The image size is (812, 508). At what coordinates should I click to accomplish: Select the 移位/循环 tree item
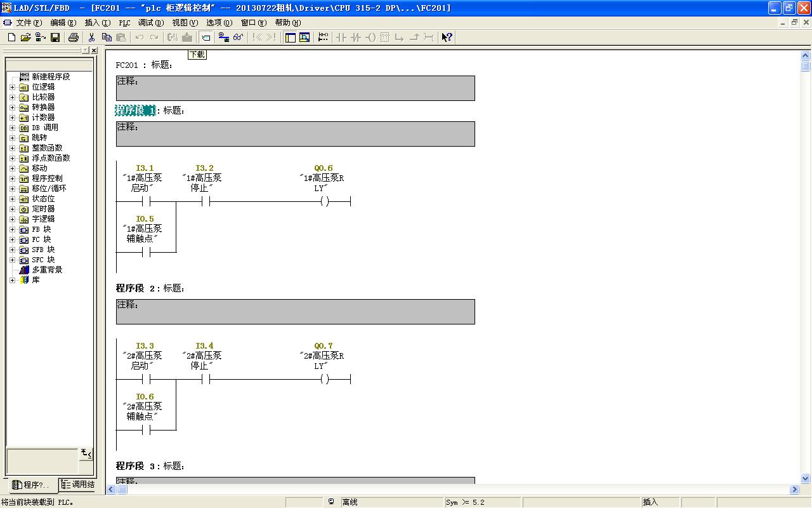(49, 189)
